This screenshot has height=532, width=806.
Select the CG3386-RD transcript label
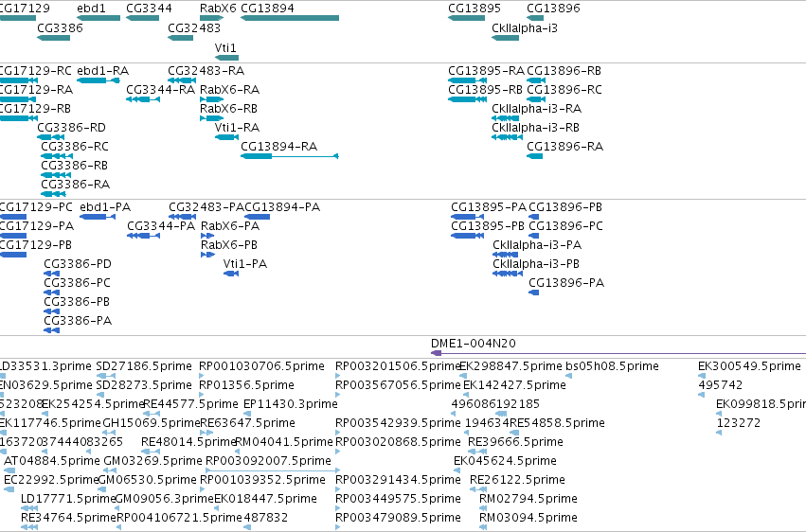(71, 128)
